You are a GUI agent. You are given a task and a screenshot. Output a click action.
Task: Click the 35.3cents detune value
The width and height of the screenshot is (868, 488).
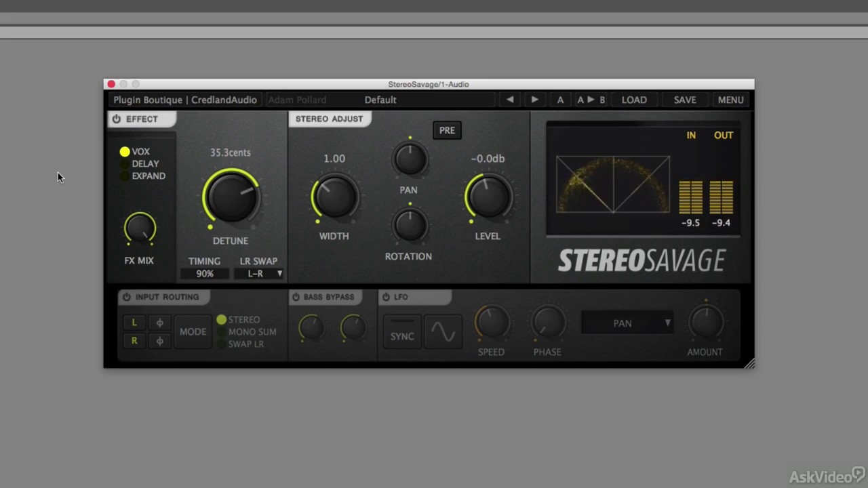pyautogui.click(x=231, y=152)
